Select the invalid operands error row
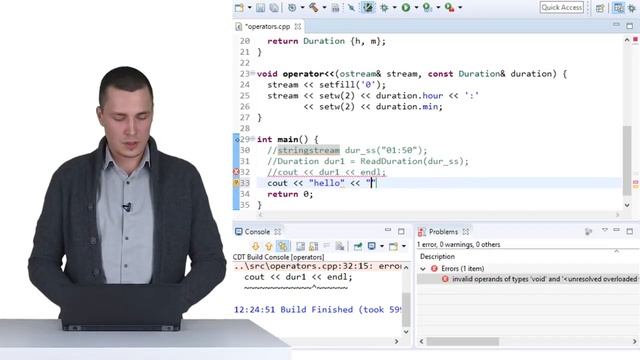This screenshot has width=640, height=360. [528, 279]
